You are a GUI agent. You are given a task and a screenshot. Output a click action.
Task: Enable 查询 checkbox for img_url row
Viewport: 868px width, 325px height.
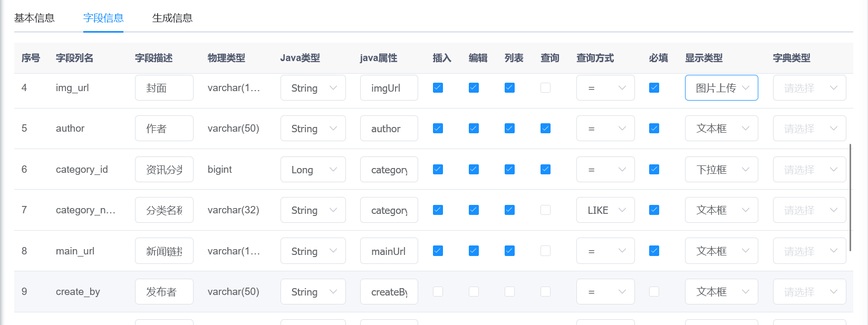pos(545,88)
